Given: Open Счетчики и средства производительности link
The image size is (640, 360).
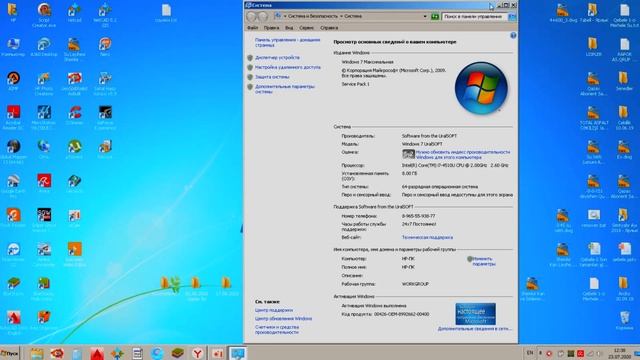Looking at the screenshot, I should pos(277,330).
